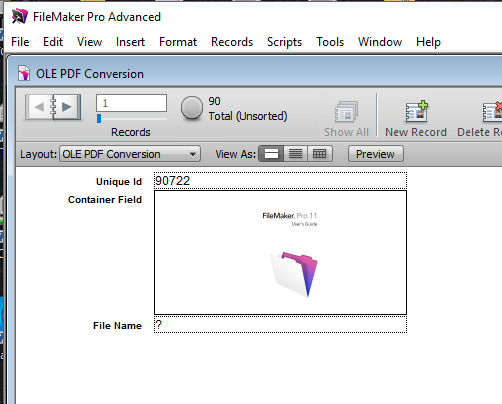The image size is (502, 404).
Task: Switch to Table view
Action: click(320, 154)
